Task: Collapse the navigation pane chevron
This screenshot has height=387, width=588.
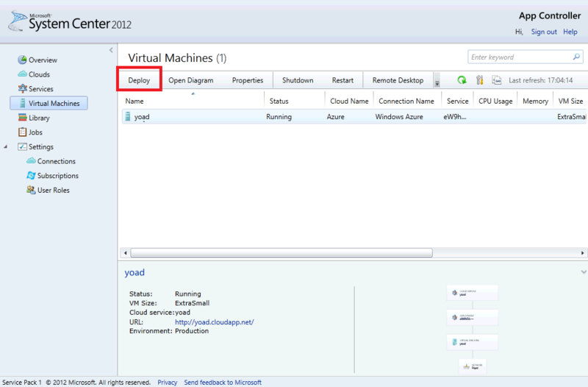Action: pos(111,50)
